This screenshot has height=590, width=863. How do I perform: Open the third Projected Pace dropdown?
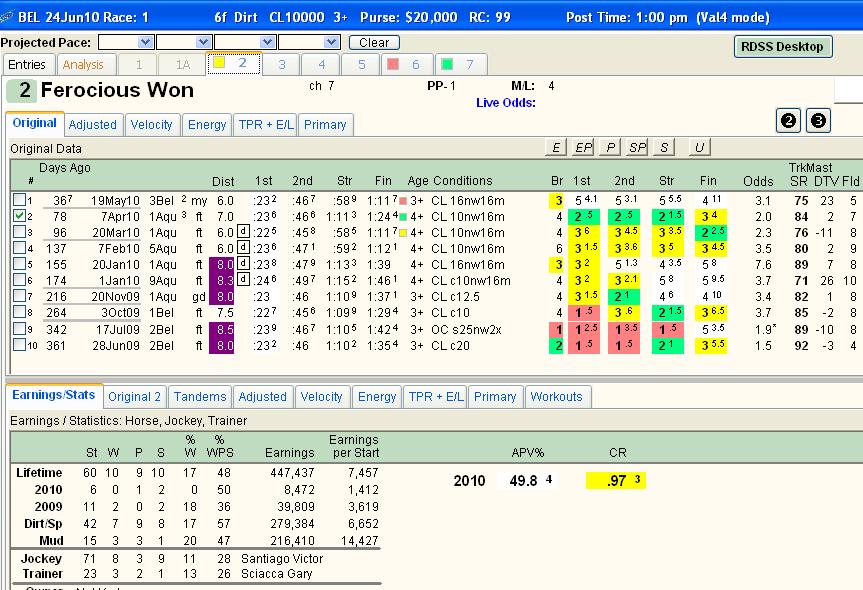click(x=267, y=42)
